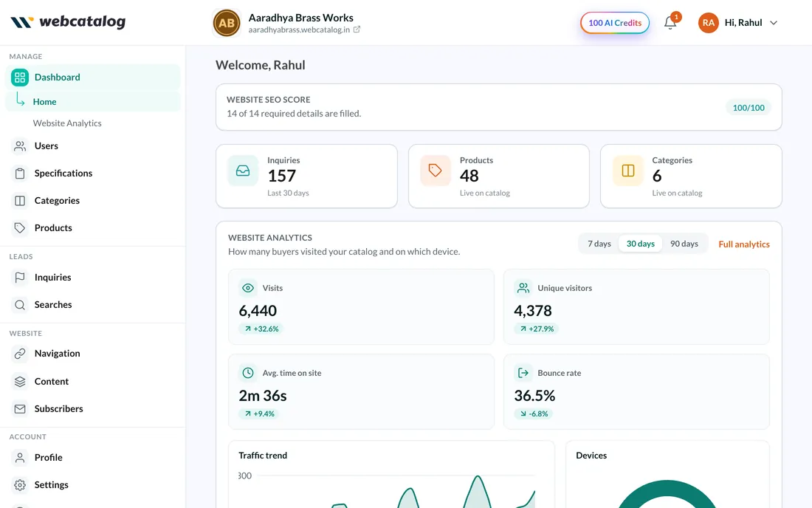Click the Website SEO Score panel
The width and height of the screenshot is (812, 508).
(x=499, y=107)
